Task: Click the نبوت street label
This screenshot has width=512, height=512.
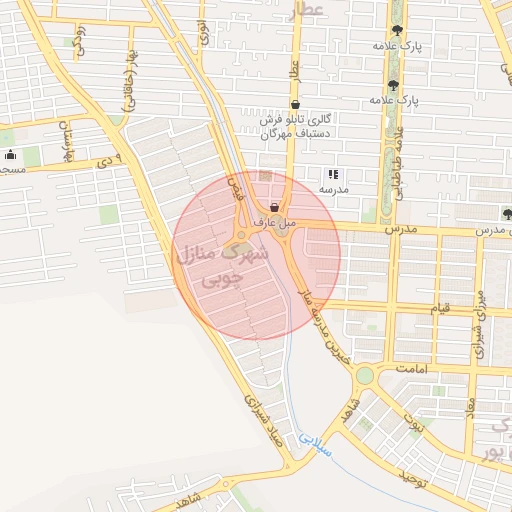Action: tap(414, 423)
